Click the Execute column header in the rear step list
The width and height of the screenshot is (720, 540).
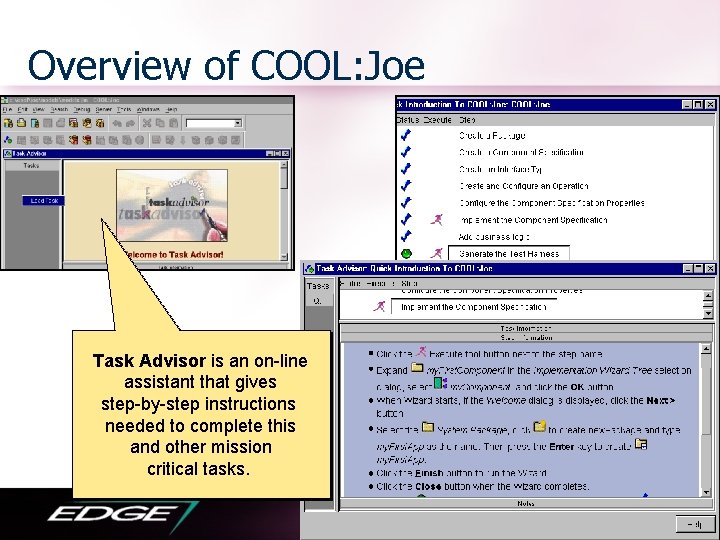[437, 120]
